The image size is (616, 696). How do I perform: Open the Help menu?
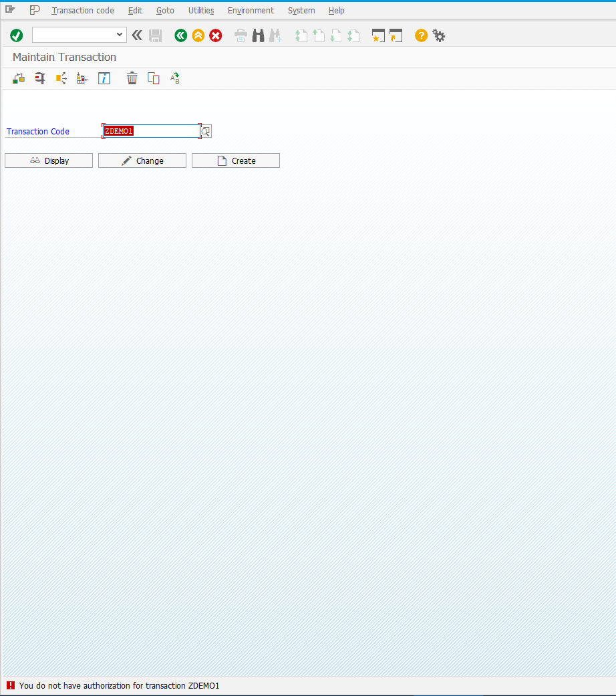[x=336, y=10]
